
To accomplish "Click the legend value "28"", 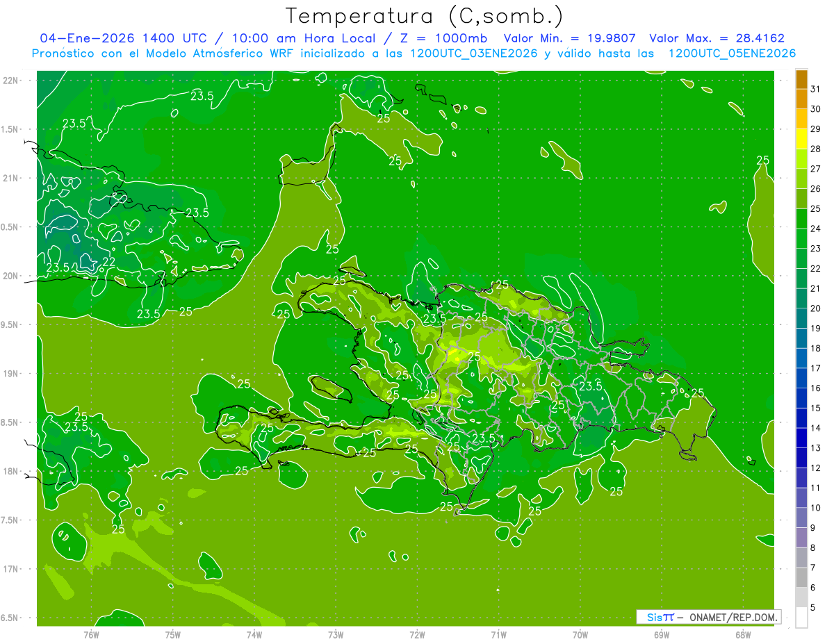I will 816,149.
